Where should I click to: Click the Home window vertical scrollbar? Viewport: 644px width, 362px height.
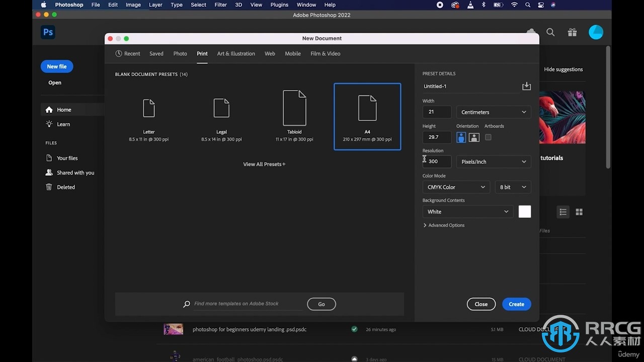[608, 107]
